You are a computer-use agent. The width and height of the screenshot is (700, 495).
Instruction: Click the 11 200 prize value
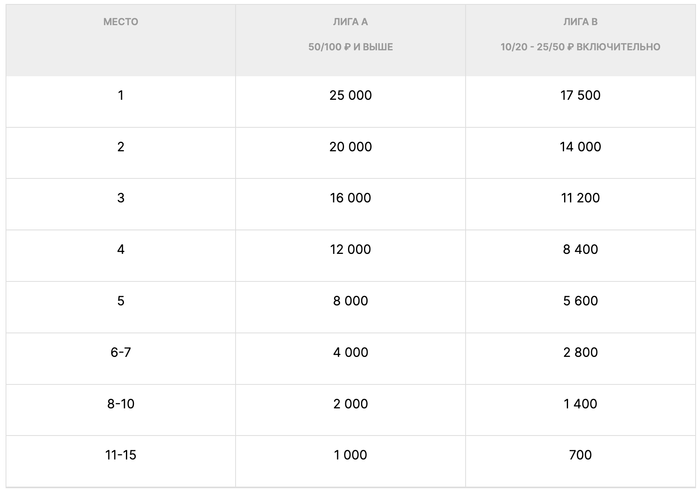pos(580,198)
